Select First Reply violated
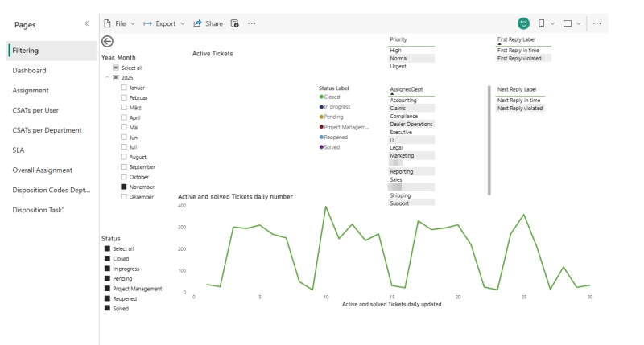644x345 pixels. 522,58
